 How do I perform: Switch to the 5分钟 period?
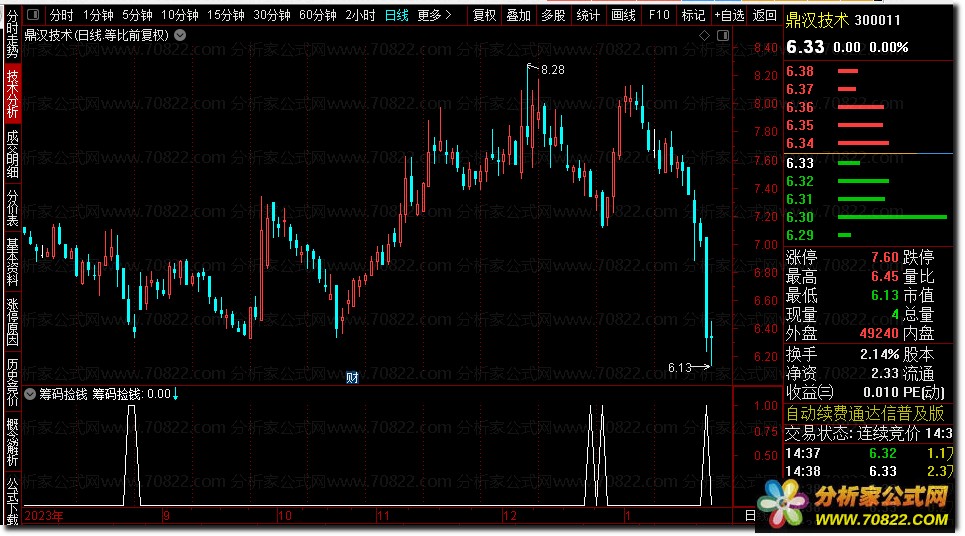[137, 15]
